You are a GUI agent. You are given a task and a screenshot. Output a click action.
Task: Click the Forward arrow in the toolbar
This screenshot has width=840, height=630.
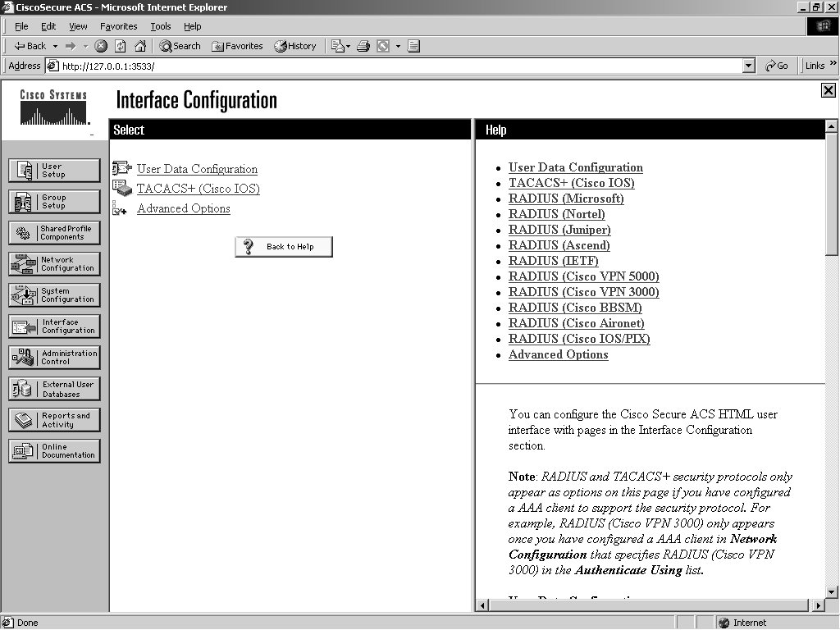[x=71, y=46]
